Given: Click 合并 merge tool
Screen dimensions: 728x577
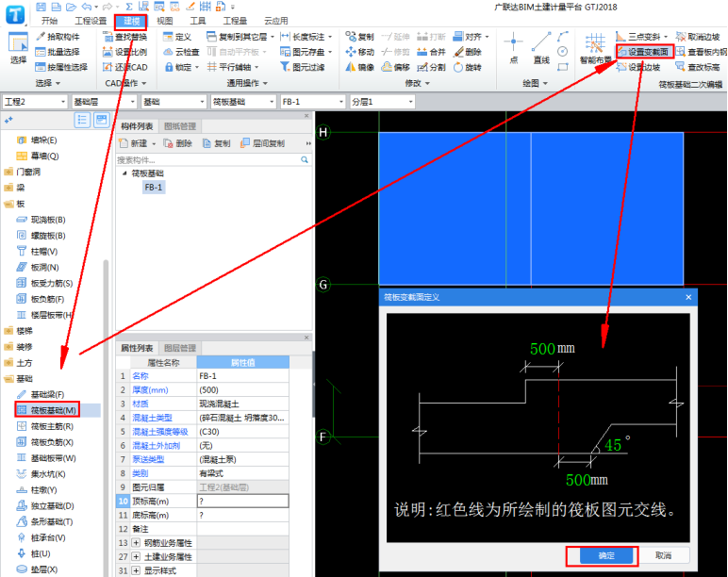Looking at the screenshot, I should 431,52.
